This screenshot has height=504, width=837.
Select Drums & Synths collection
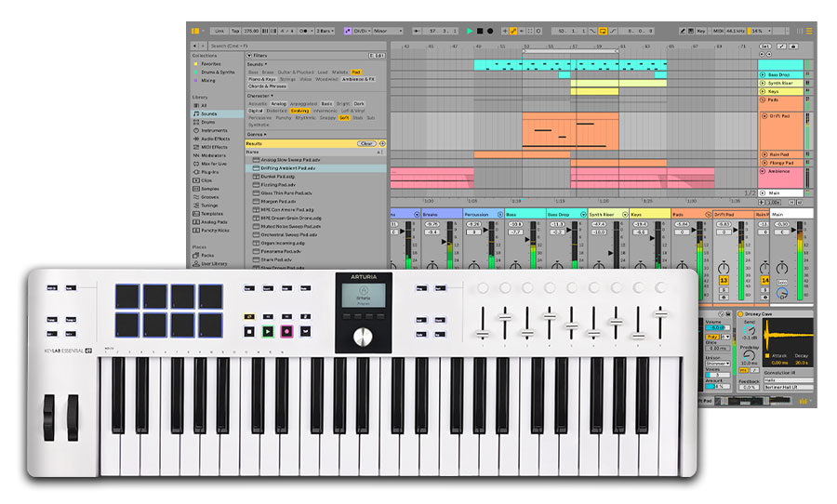point(218,73)
